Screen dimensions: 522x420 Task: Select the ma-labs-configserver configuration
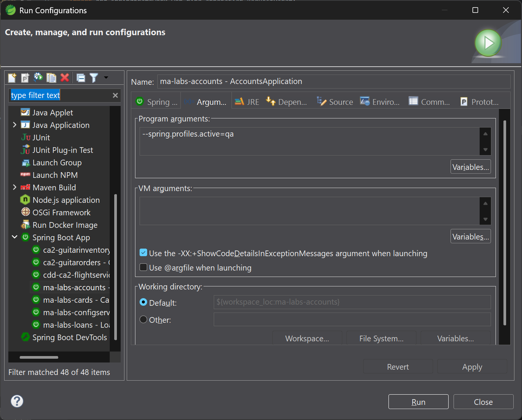click(x=76, y=312)
